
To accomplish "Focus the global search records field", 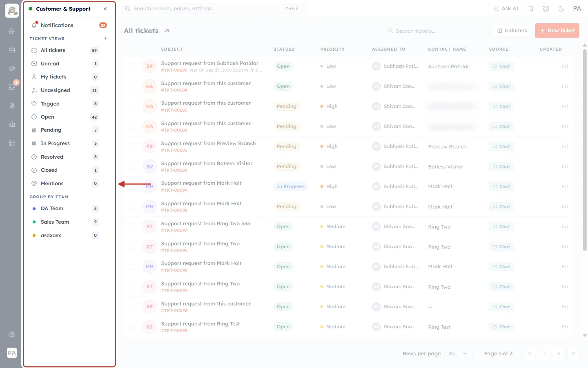I will pos(213,9).
